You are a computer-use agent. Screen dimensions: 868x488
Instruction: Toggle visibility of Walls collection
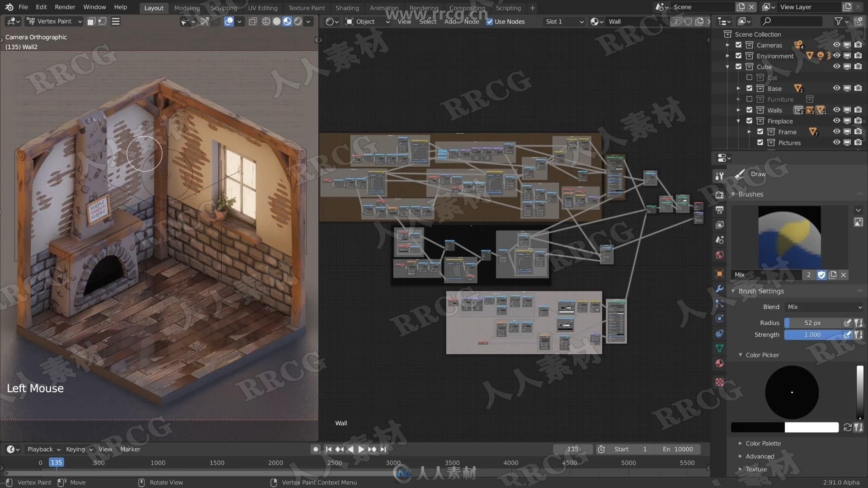click(x=836, y=110)
